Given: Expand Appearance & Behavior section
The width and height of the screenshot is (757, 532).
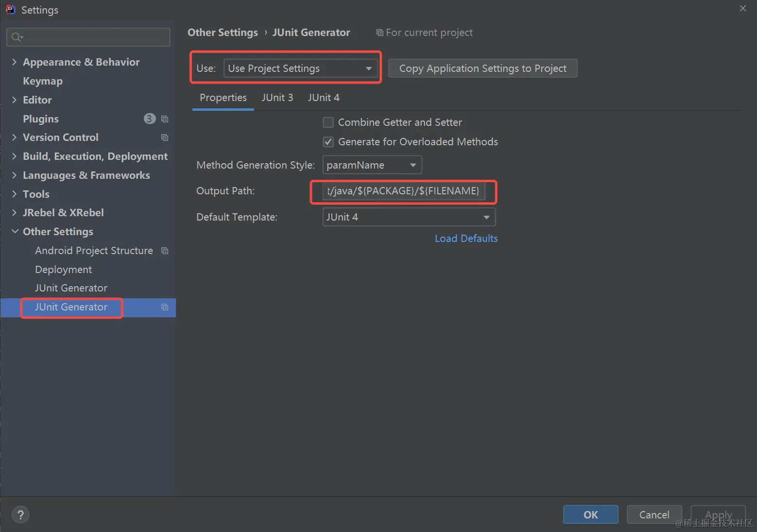Looking at the screenshot, I should click(14, 62).
